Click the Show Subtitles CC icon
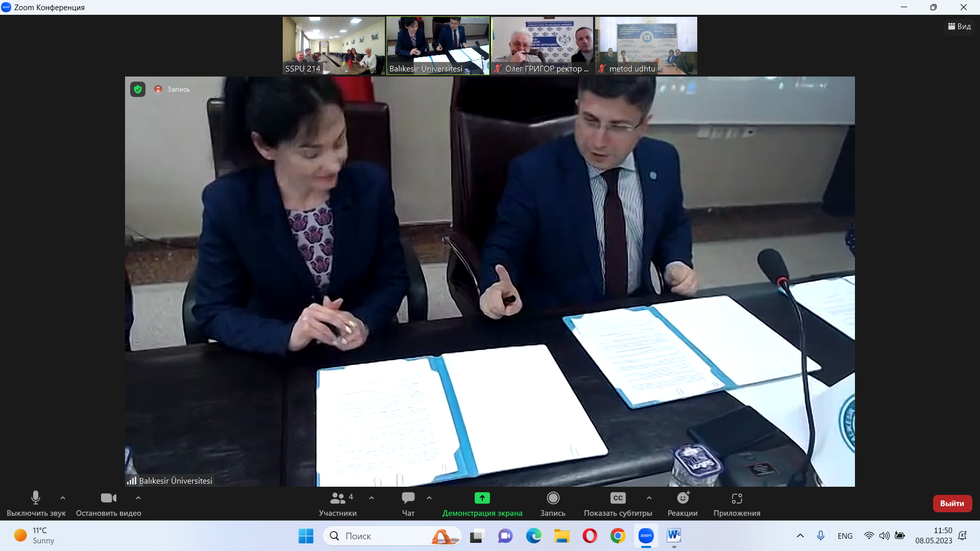 tap(618, 498)
